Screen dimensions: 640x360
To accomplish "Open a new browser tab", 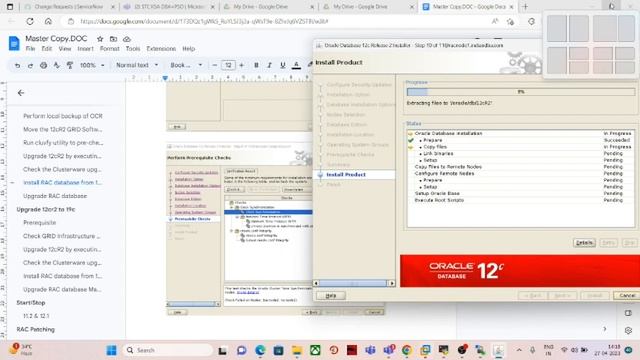I will (x=525, y=7).
